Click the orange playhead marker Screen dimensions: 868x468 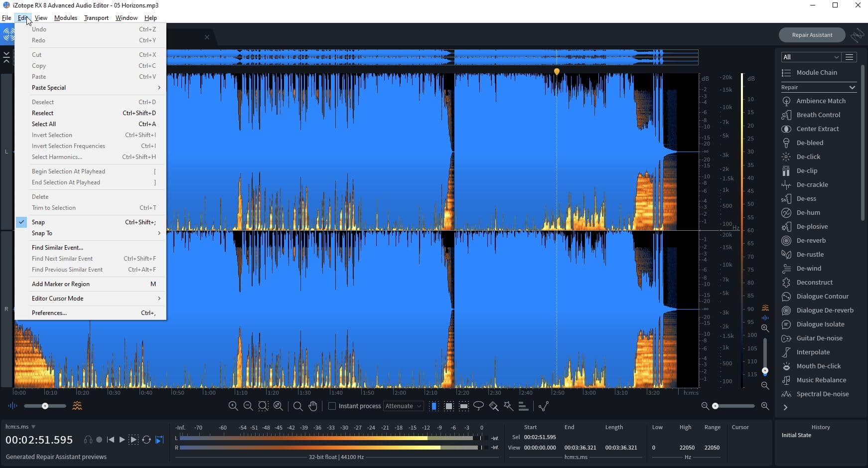click(557, 72)
